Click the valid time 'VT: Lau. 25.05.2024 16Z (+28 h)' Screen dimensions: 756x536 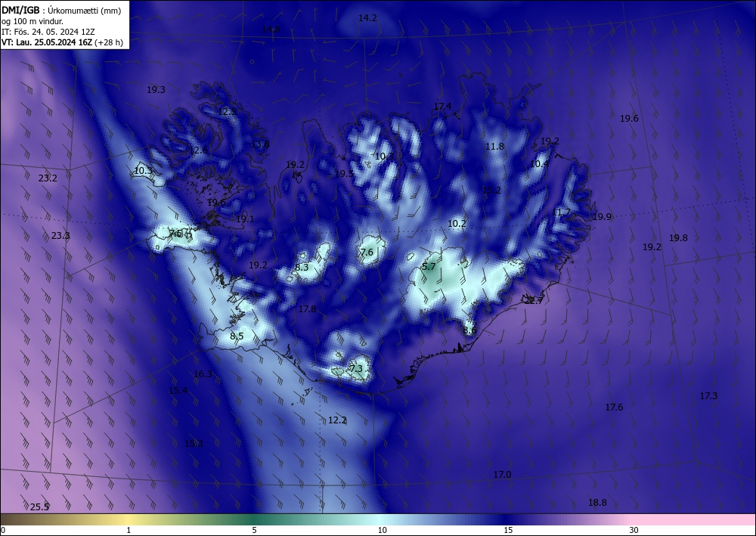[x=62, y=42]
